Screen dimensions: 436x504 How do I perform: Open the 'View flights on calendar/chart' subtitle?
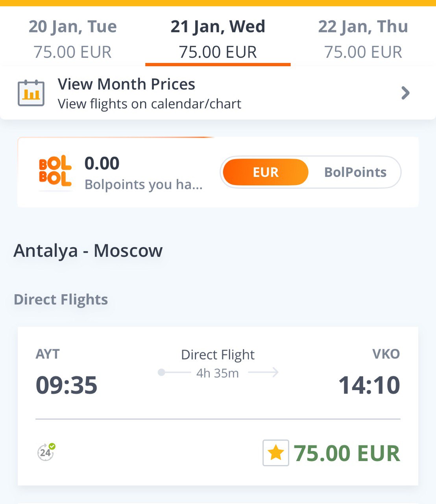click(x=150, y=104)
